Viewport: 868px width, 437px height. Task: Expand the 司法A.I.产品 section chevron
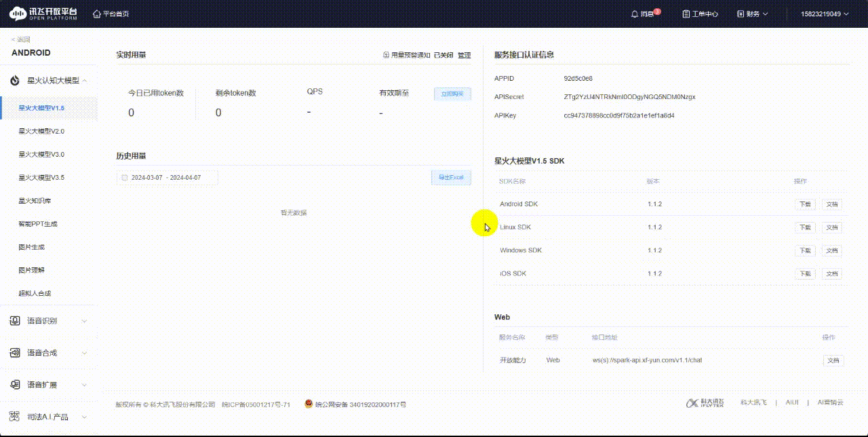click(x=85, y=417)
